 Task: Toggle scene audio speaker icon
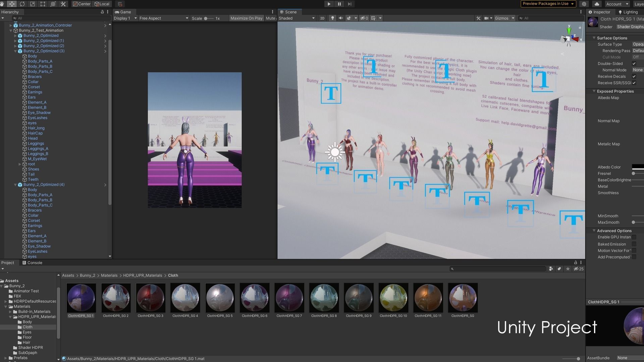(341, 18)
